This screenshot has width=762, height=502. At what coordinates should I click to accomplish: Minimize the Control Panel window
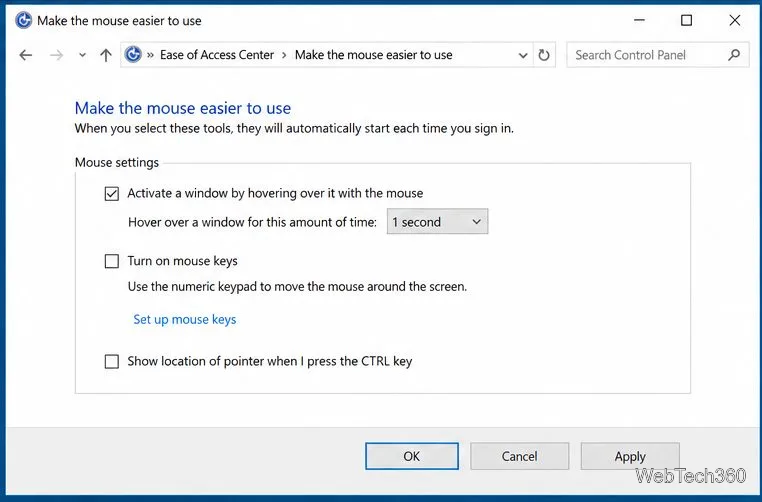[639, 20]
